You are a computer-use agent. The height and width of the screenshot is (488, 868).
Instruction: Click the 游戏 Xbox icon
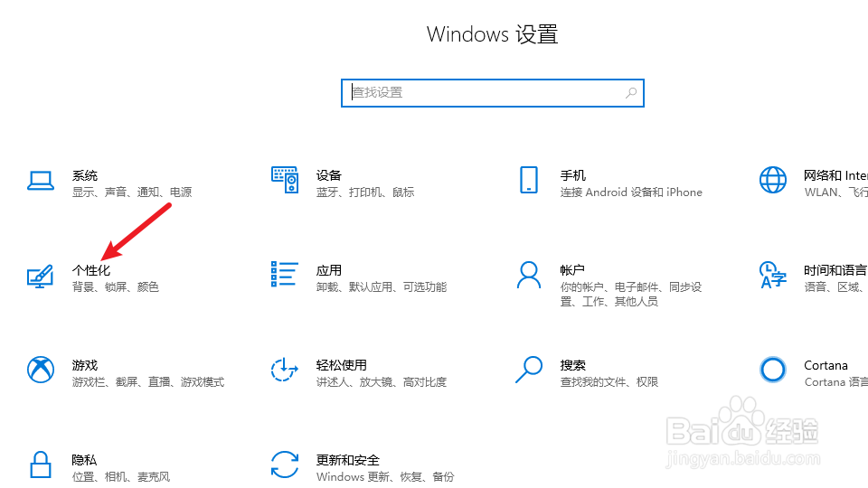(x=41, y=370)
